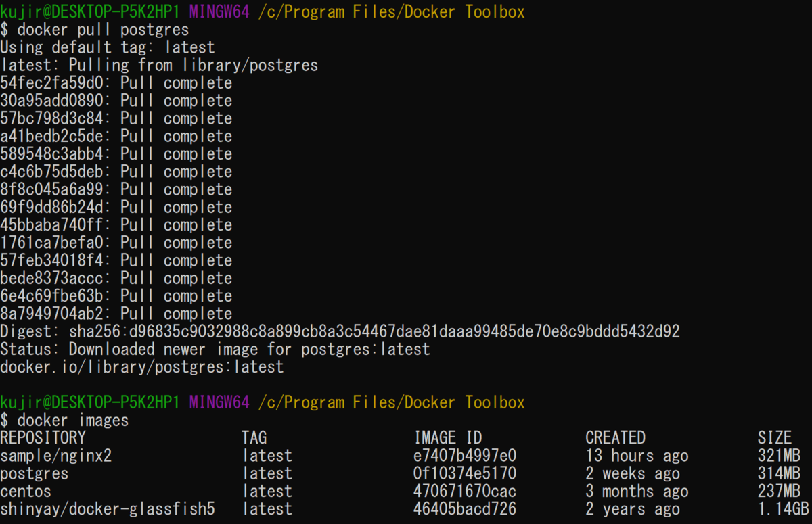Click the CREATED column header
This screenshot has width=812, height=524.
(x=615, y=437)
